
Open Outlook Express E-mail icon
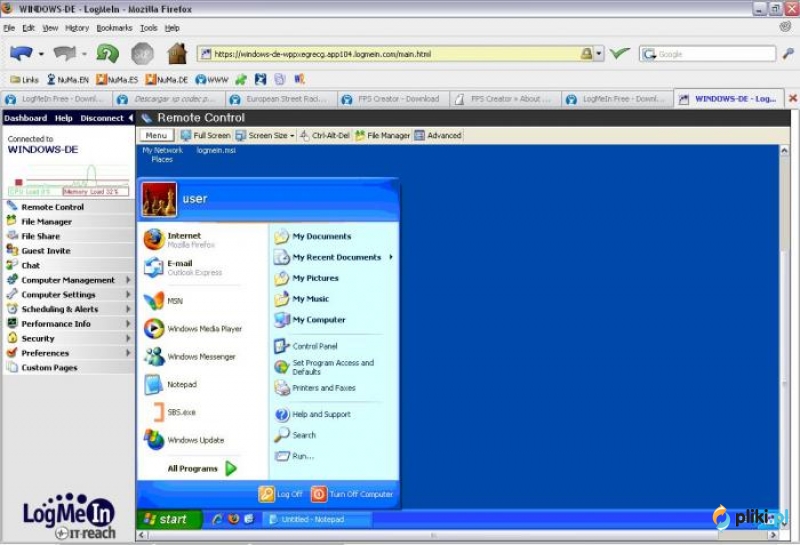point(154,267)
